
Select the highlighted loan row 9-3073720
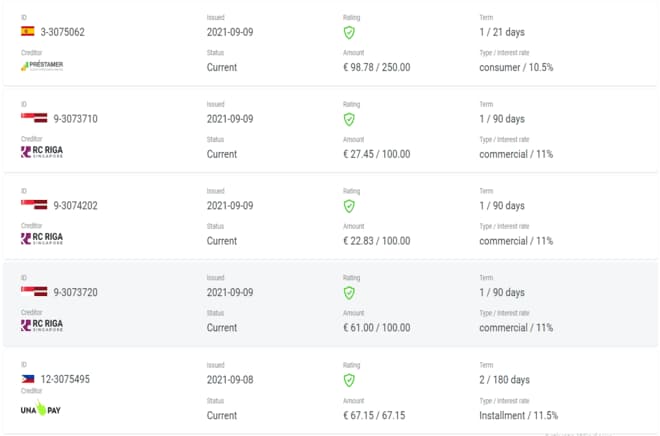pos(330,304)
